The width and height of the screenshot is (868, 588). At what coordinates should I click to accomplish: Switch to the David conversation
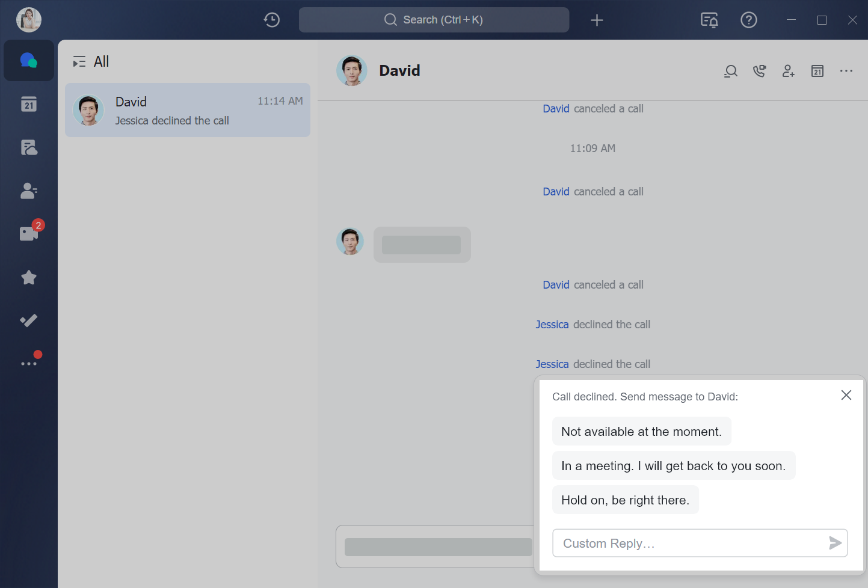coord(187,110)
